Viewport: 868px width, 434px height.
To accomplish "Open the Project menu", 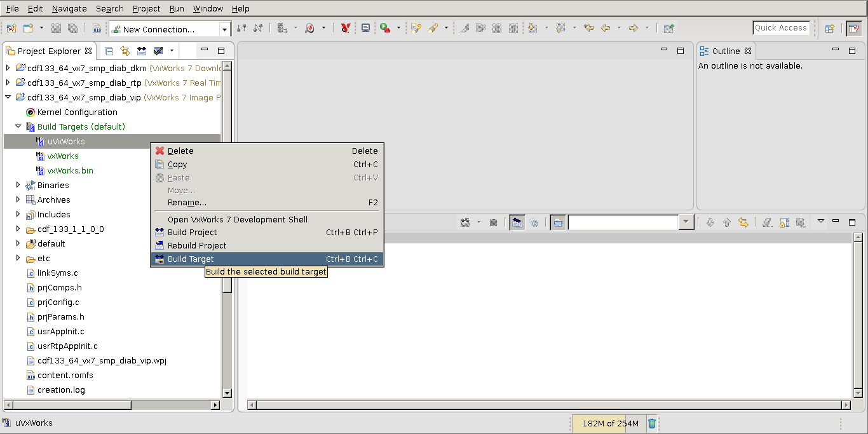I will pos(147,8).
